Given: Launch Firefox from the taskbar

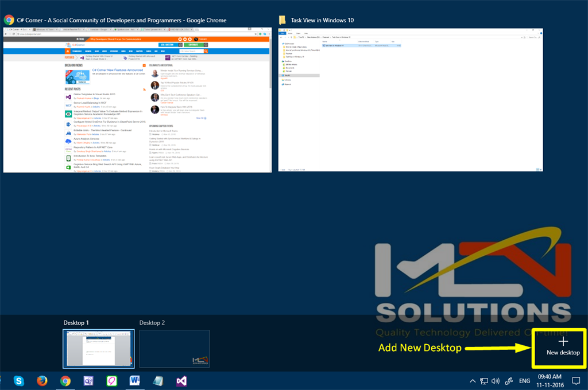Looking at the screenshot, I should click(42, 381).
